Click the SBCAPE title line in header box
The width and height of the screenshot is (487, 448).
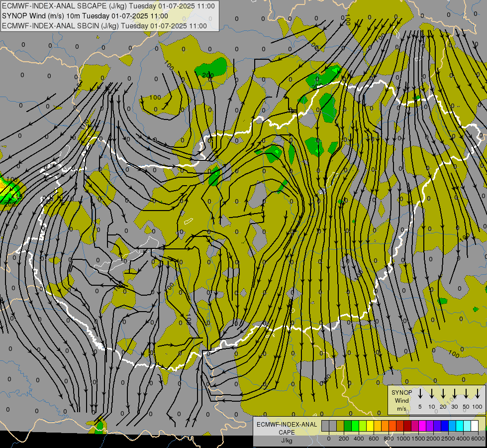[x=108, y=6]
